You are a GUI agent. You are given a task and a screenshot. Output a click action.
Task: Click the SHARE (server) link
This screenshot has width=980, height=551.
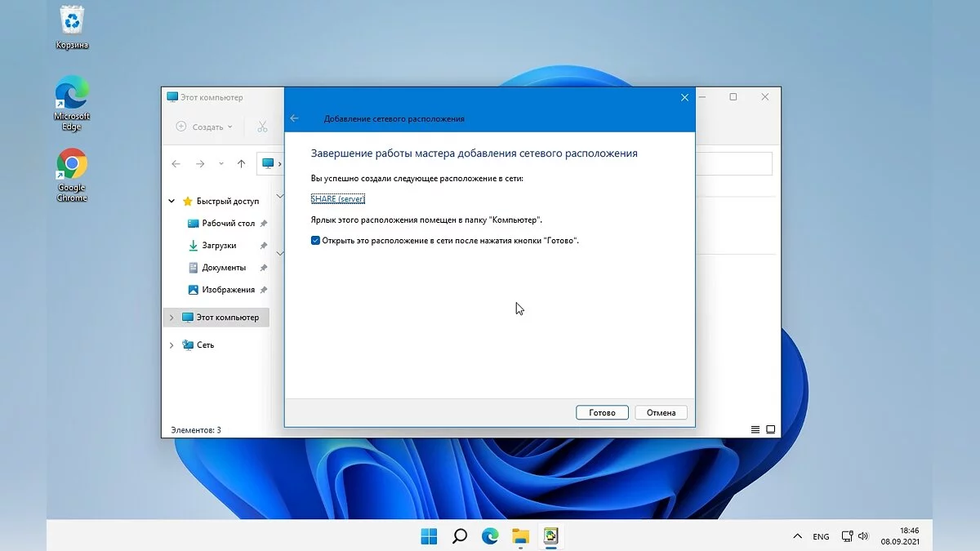pos(337,199)
